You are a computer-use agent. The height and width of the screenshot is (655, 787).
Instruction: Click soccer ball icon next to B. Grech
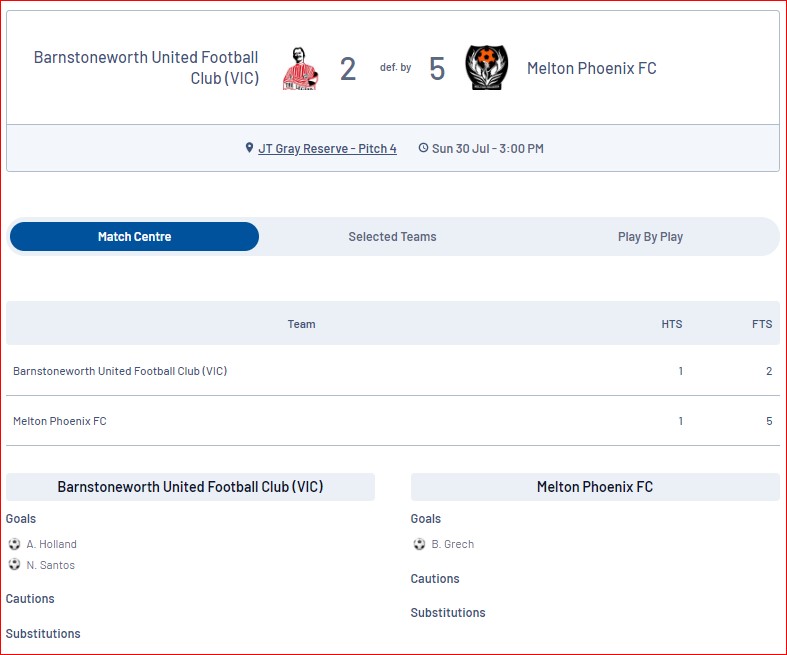coord(419,544)
